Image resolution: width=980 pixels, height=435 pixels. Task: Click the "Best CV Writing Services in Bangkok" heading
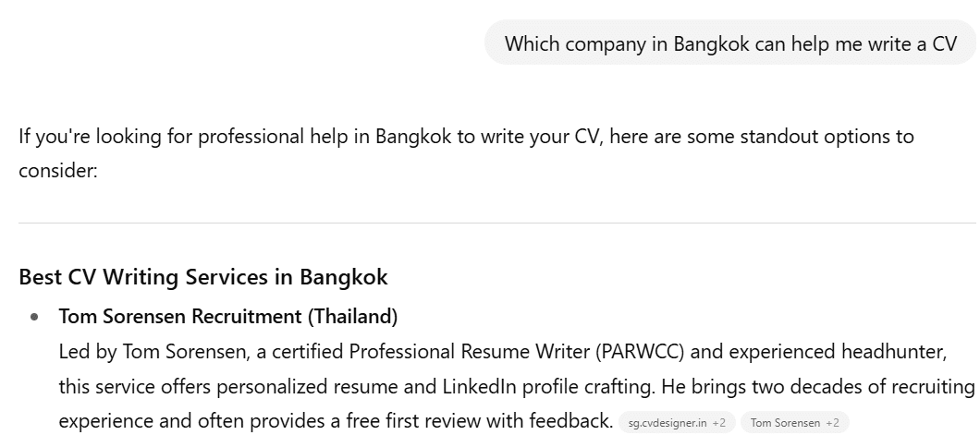(203, 276)
